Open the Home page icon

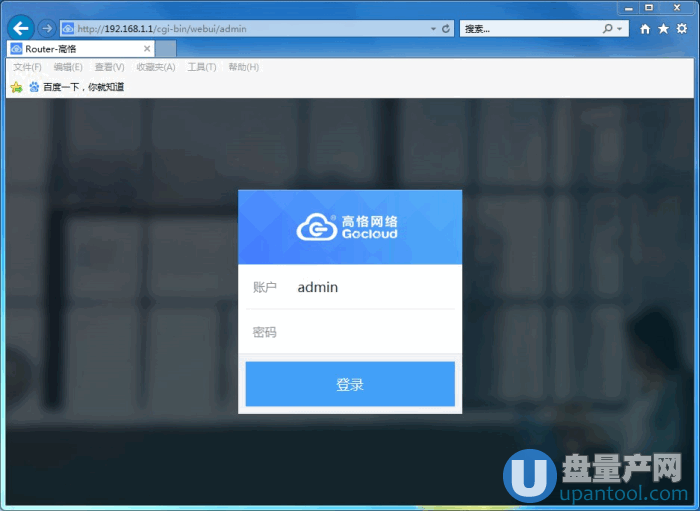coord(645,29)
